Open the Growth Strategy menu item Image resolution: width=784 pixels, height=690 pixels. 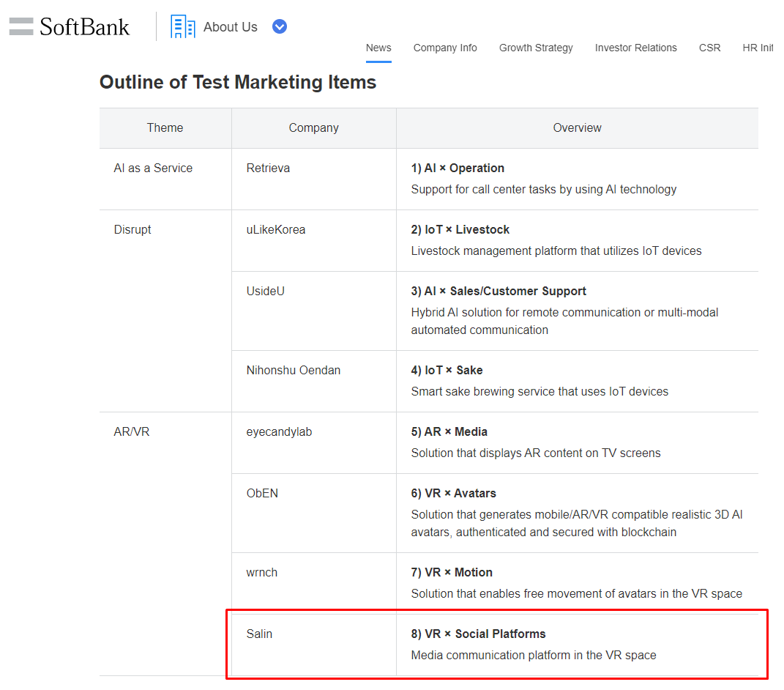[536, 48]
